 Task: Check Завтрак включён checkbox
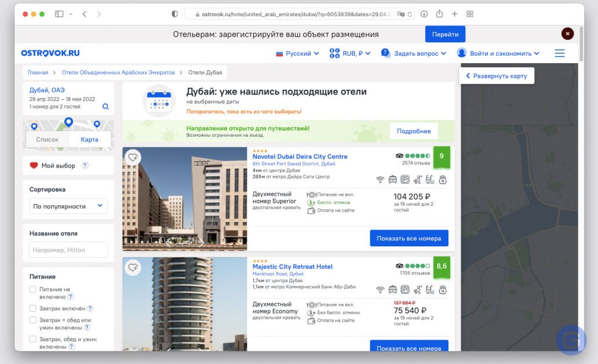(33, 308)
